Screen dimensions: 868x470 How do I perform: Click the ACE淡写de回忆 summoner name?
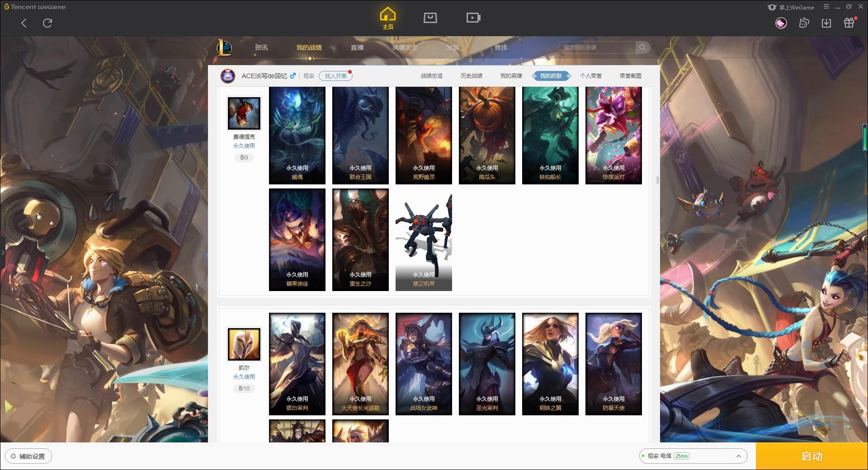(x=264, y=76)
